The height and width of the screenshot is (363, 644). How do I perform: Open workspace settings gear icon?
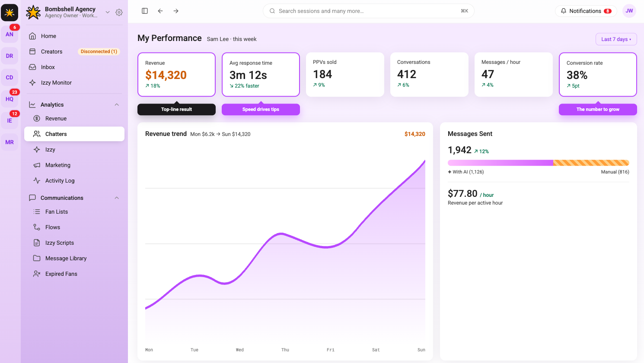tap(119, 13)
